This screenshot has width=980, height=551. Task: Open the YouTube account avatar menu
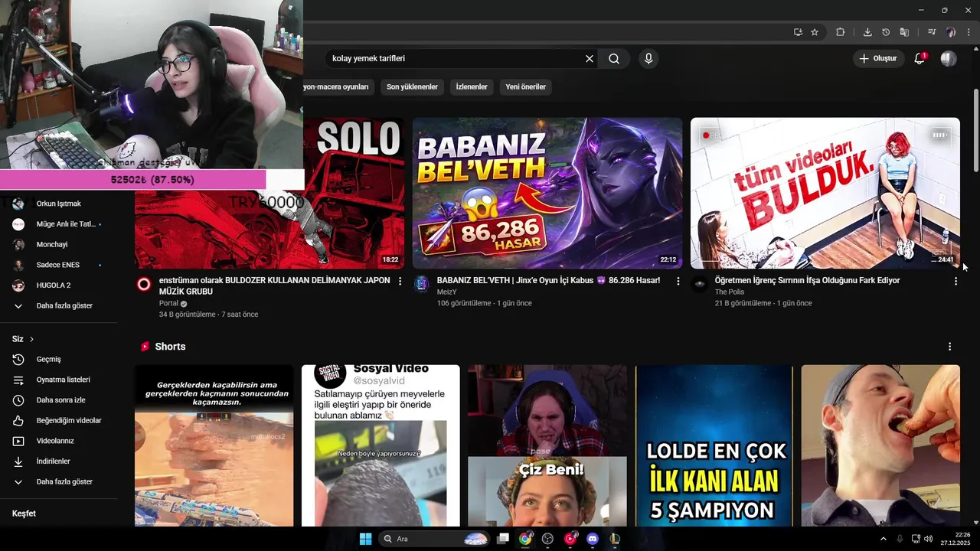point(949,58)
